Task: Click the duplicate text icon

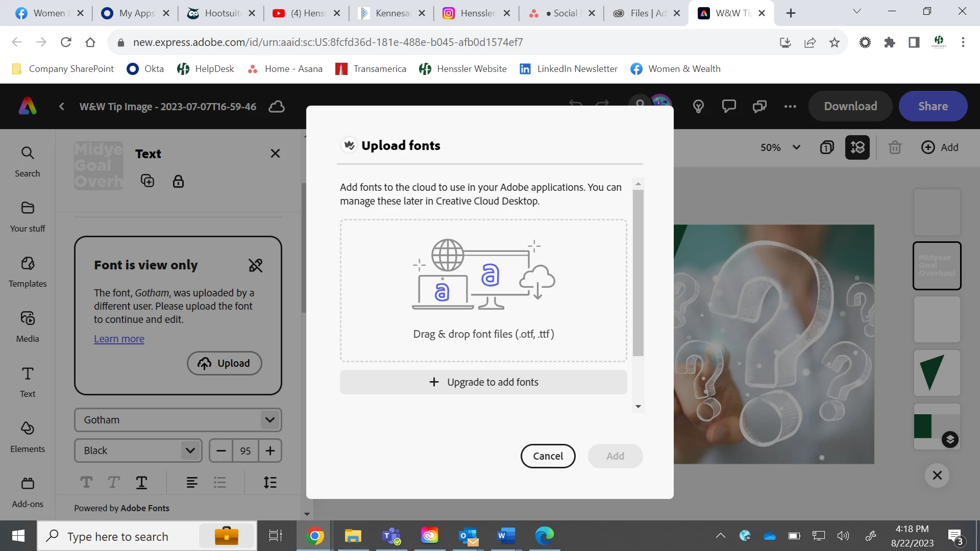Action: coord(148,181)
